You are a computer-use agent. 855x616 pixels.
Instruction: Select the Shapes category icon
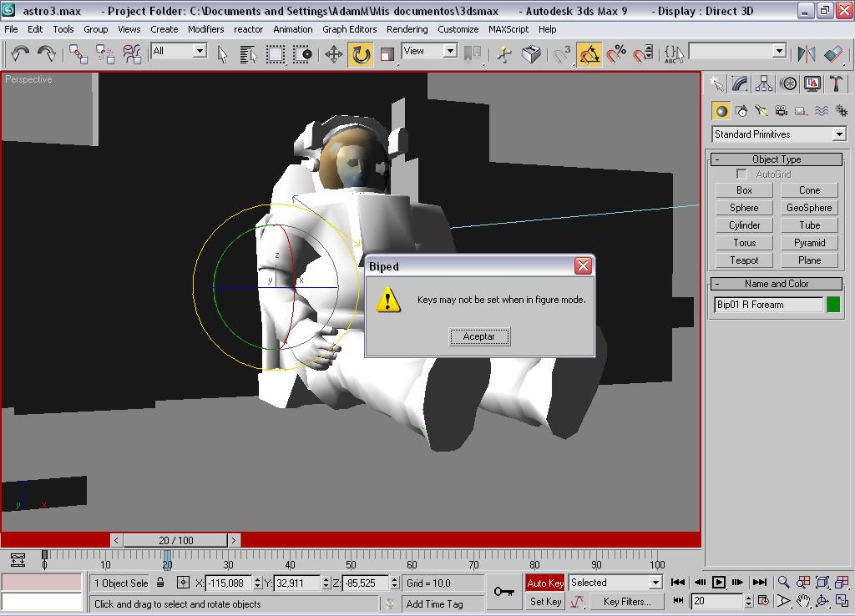[x=741, y=111]
